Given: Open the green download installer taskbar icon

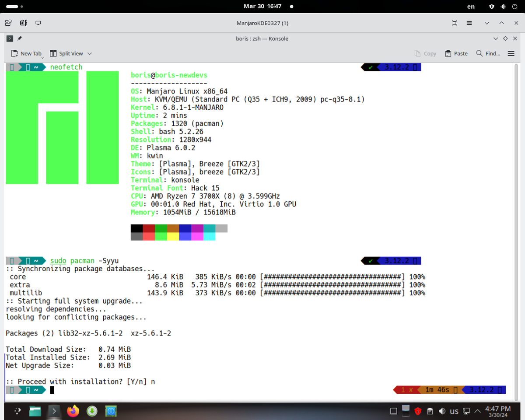Looking at the screenshot, I should [92, 411].
